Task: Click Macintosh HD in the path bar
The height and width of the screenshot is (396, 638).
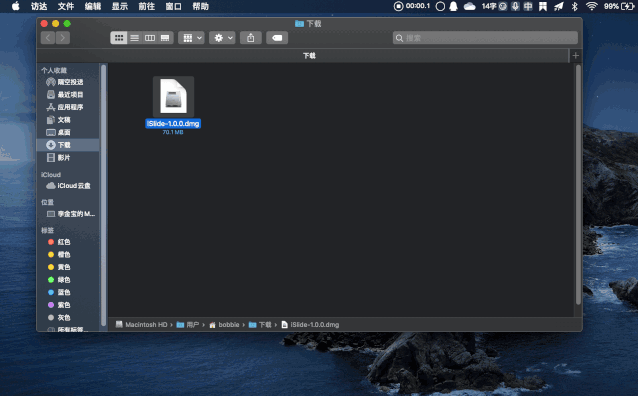Action: click(x=142, y=324)
